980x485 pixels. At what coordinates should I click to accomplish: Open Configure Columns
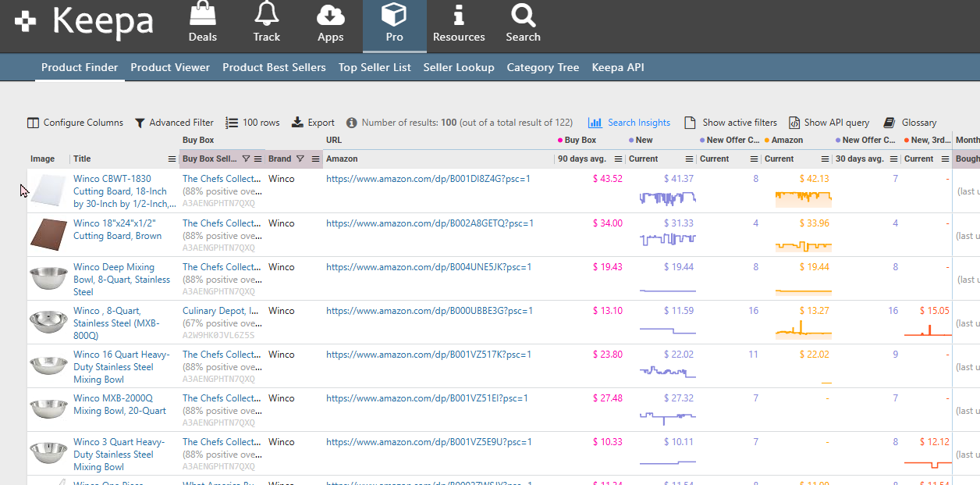point(75,123)
